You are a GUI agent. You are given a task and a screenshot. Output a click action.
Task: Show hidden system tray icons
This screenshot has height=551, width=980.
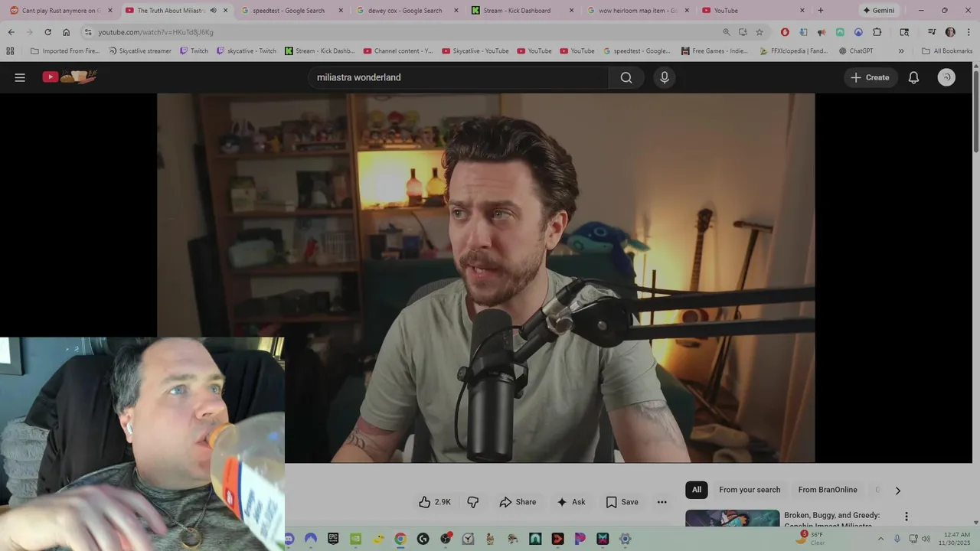880,539
